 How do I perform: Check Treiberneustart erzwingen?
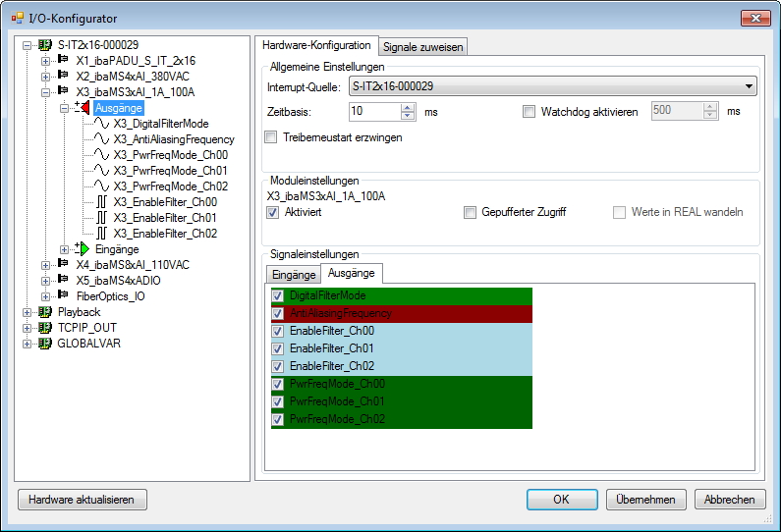pyautogui.click(x=270, y=137)
